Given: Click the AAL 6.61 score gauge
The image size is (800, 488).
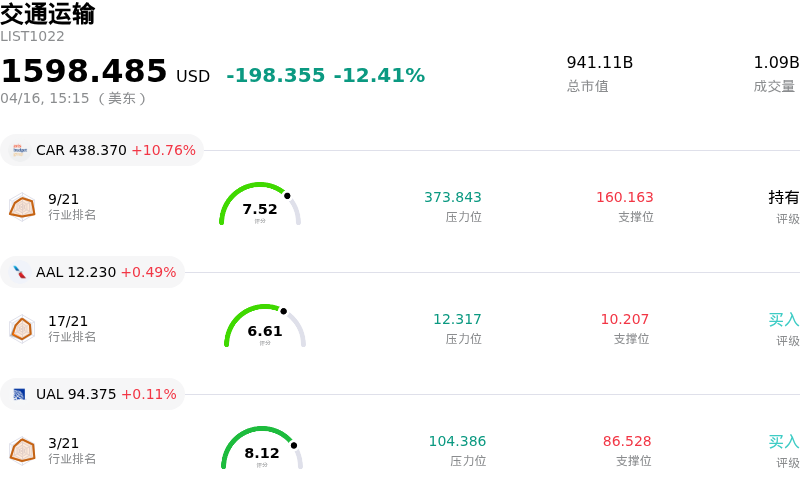Looking at the screenshot, I should [x=265, y=327].
